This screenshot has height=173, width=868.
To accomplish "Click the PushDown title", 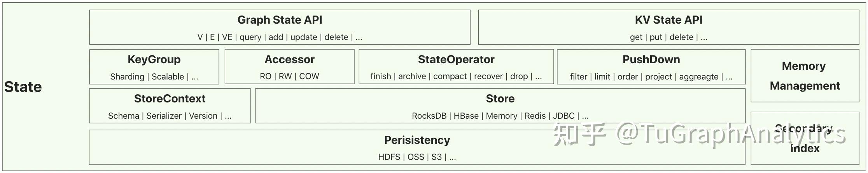I will pos(651,59).
